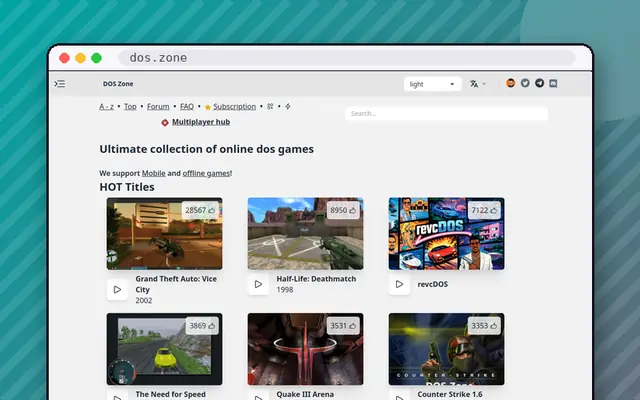Screen dimensions: 640x400
Task: Click the lightning bolt icon in nav
Action: (x=288, y=107)
